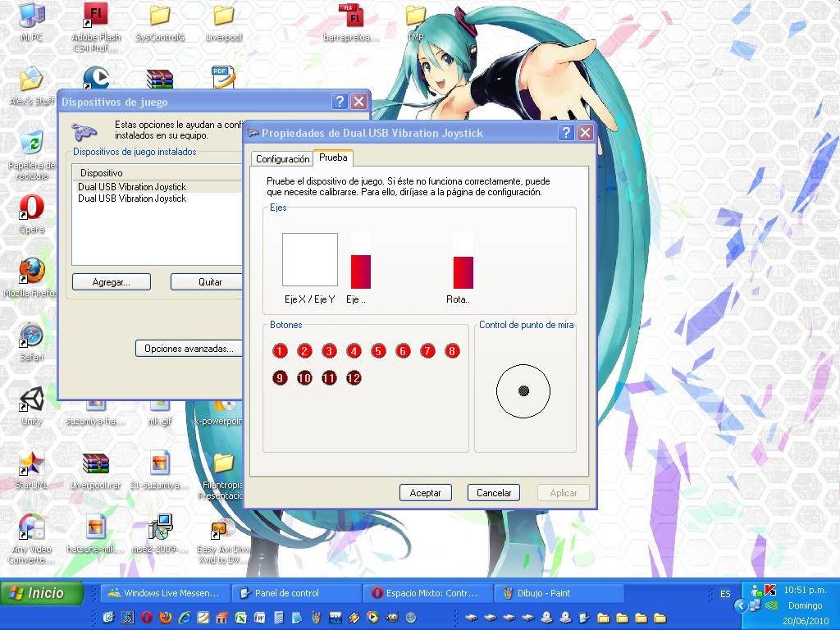Open Mi PC desktop icon
Image resolution: width=840 pixels, height=630 pixels.
32,21
